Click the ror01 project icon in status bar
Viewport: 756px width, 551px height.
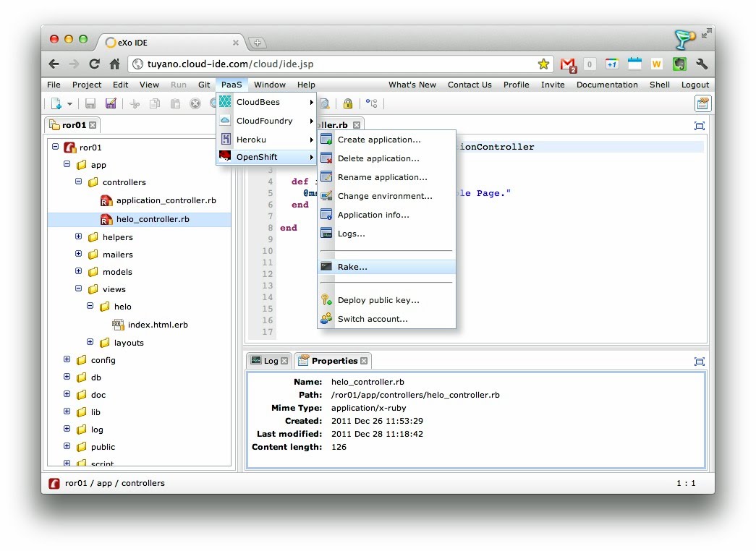(x=54, y=483)
